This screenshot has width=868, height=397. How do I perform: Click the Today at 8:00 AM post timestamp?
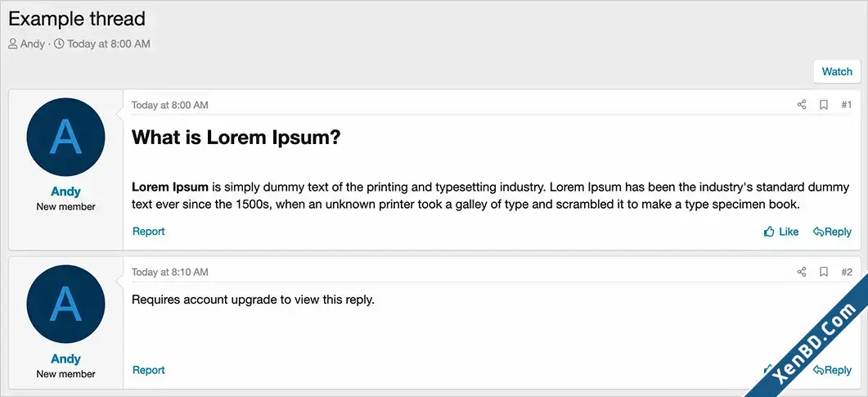coord(170,105)
